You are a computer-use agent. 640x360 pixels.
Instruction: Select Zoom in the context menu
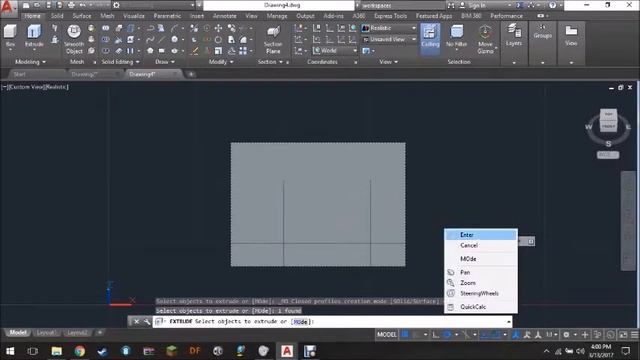pos(481,283)
